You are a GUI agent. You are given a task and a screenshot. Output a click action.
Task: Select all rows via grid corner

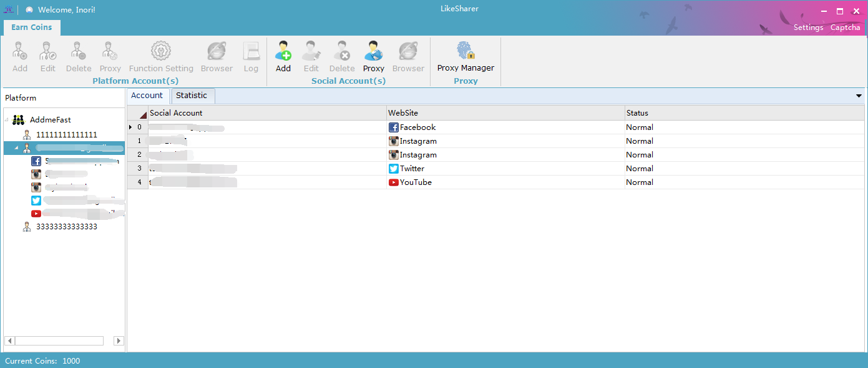[x=138, y=113]
